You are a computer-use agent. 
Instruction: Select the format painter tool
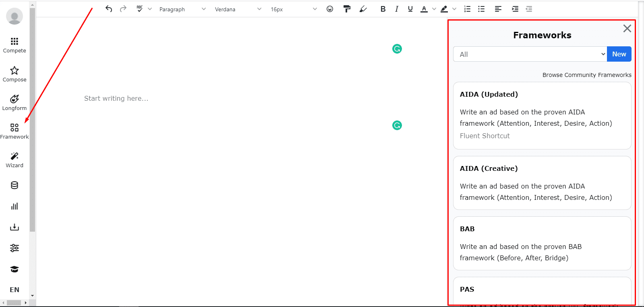347,9
